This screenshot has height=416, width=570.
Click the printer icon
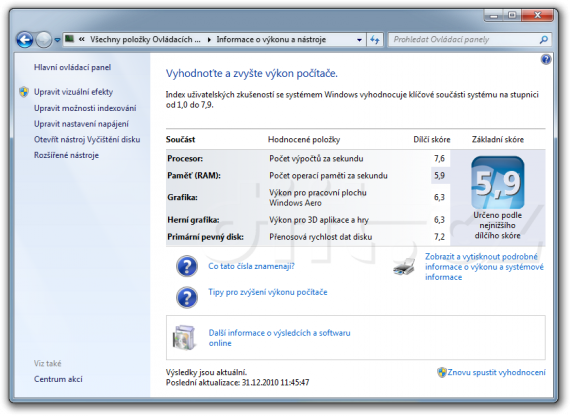[x=404, y=267]
